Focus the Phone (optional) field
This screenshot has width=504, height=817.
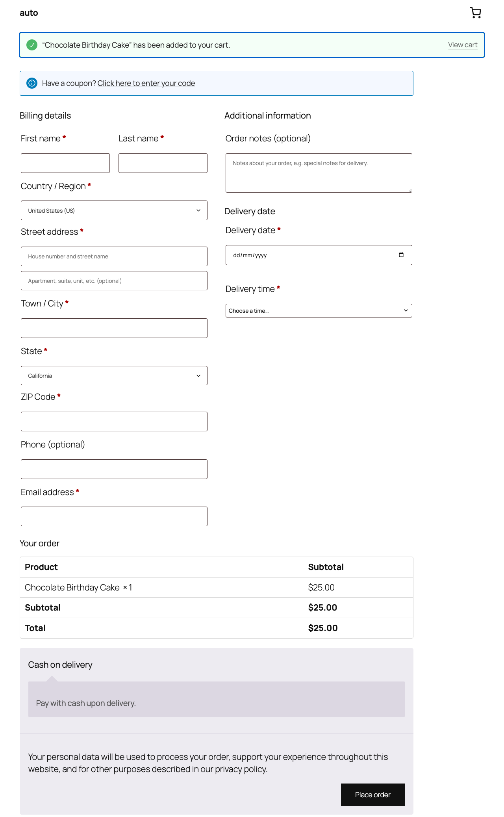114,469
